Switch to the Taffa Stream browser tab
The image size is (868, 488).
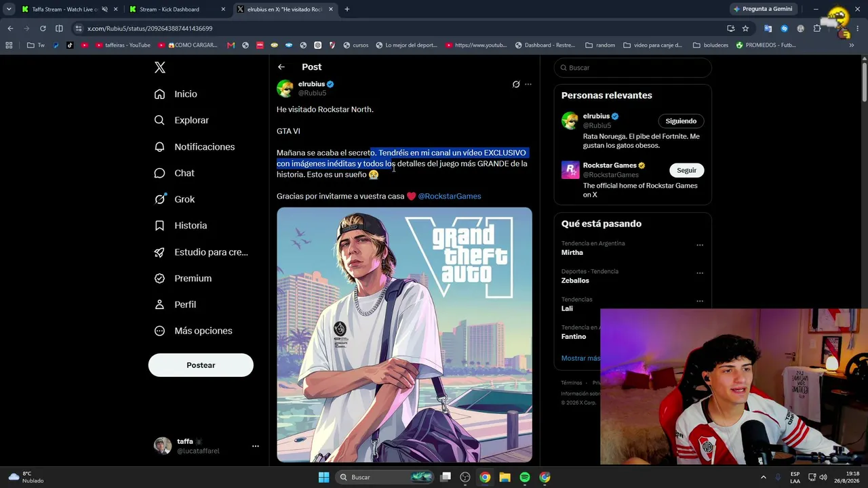pos(68,9)
